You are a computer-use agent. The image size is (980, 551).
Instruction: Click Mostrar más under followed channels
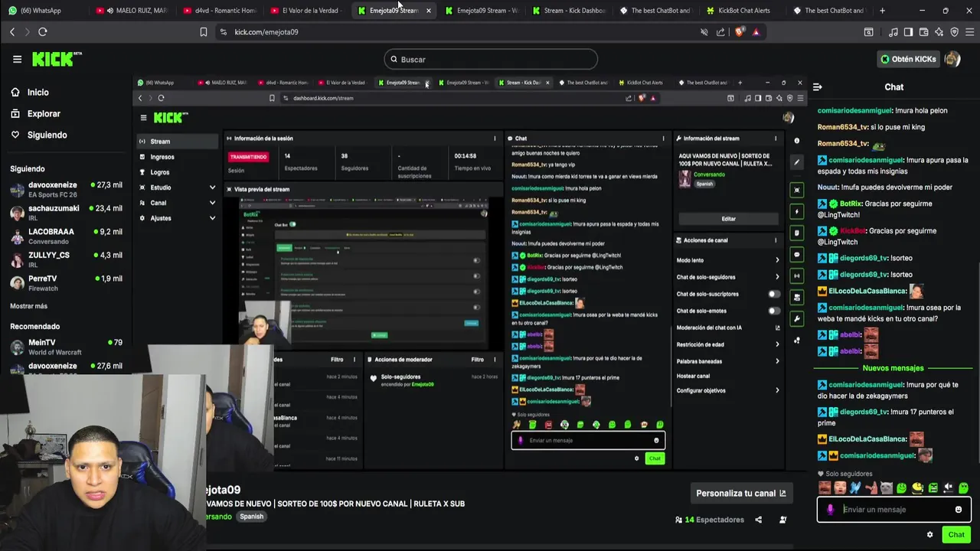pos(28,306)
